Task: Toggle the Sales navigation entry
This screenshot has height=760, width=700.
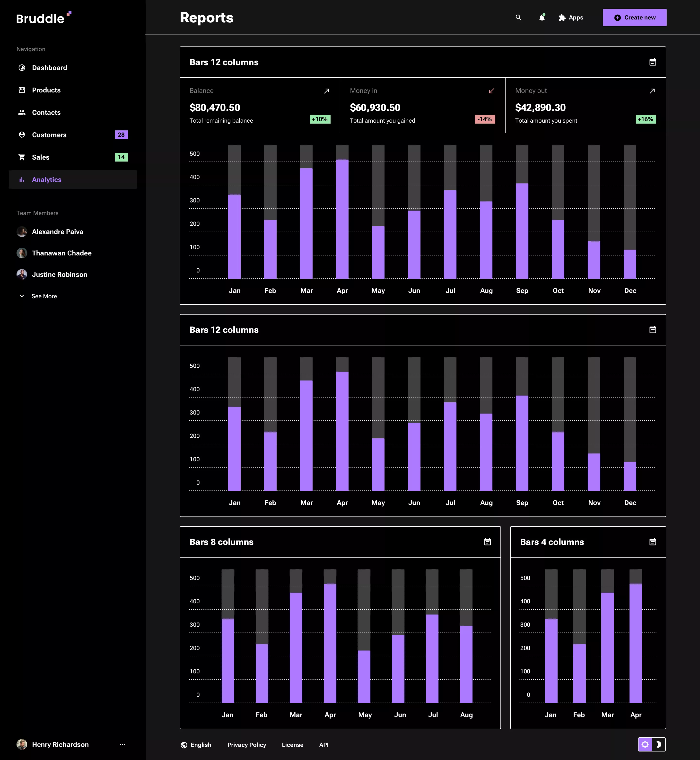Action: click(41, 157)
